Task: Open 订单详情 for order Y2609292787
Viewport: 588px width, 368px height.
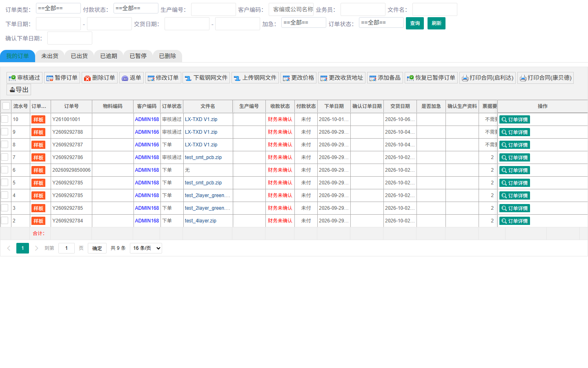Action: point(514,145)
